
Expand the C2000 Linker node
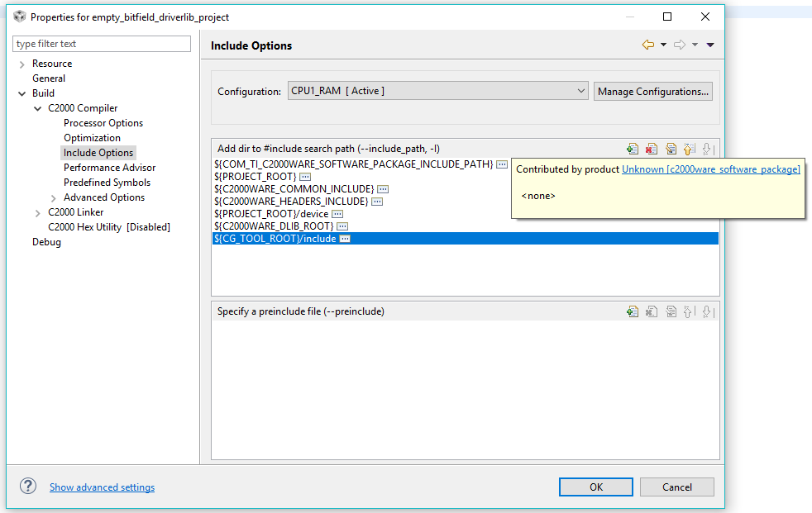coord(37,213)
